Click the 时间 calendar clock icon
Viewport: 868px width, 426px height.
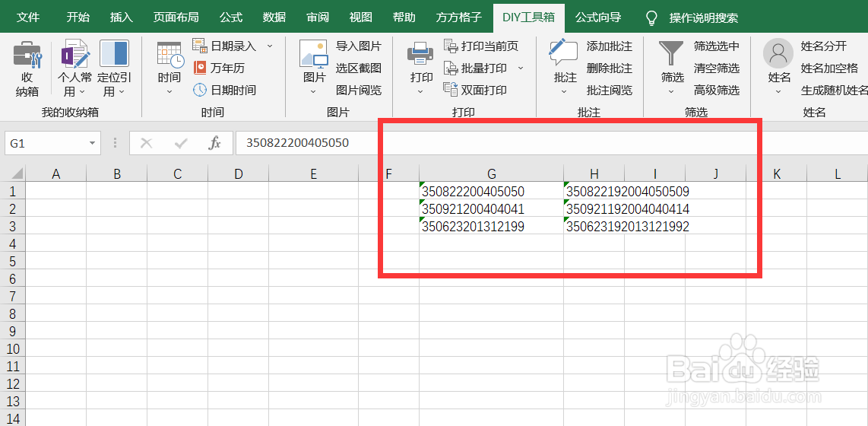(170, 54)
